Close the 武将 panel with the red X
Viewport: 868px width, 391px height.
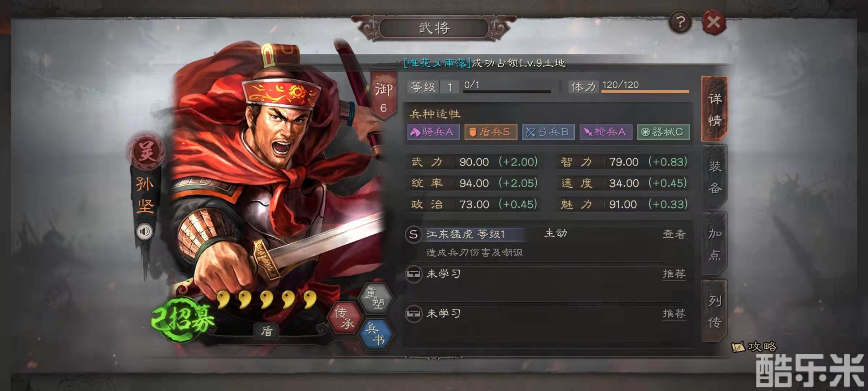pos(714,22)
